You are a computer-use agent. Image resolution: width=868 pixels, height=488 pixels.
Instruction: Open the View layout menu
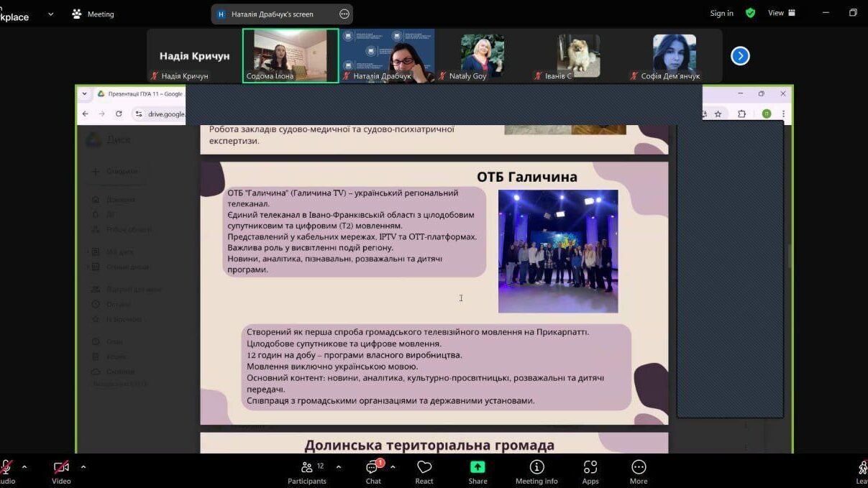[781, 13]
